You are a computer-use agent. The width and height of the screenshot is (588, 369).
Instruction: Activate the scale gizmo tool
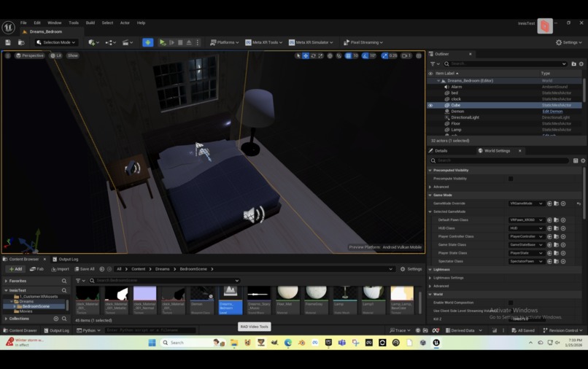320,55
